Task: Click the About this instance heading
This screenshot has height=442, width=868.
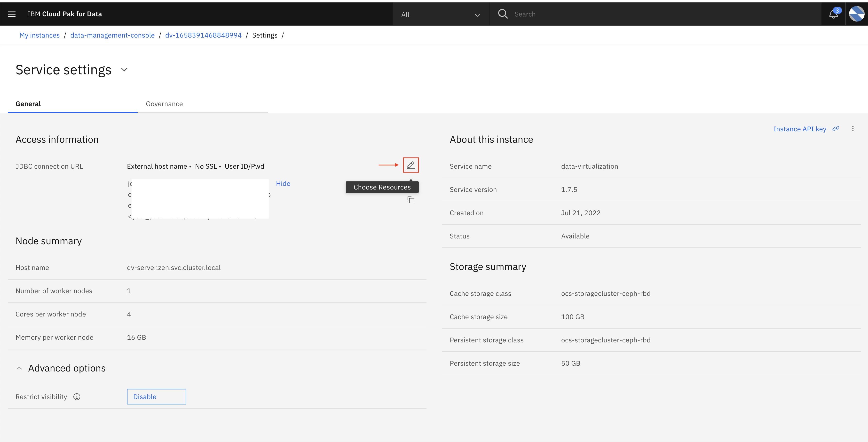Action: click(x=491, y=140)
